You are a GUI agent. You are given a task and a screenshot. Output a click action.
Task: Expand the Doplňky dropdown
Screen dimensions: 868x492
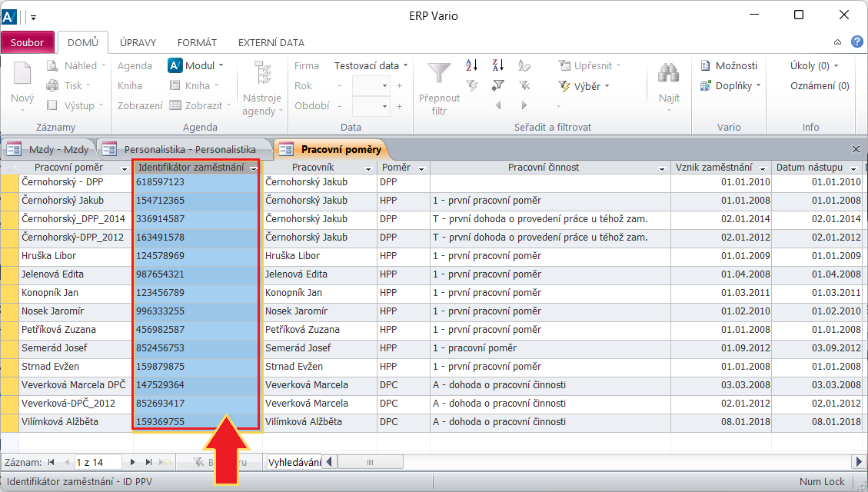pyautogui.click(x=730, y=86)
